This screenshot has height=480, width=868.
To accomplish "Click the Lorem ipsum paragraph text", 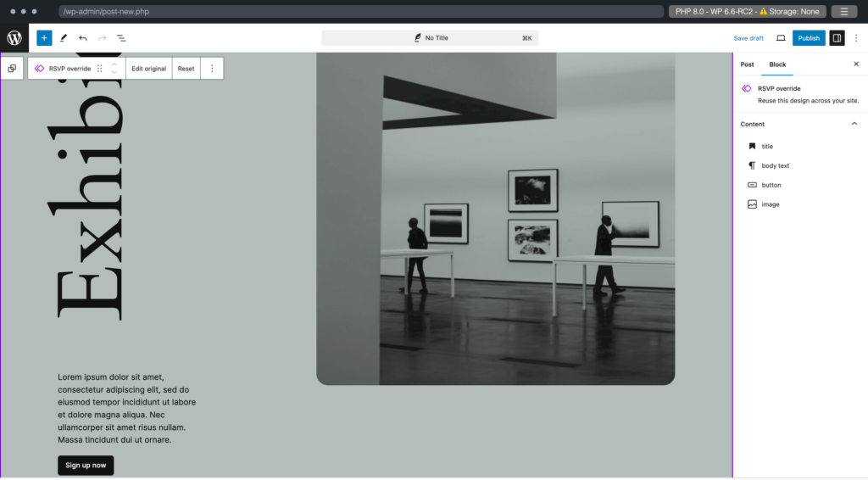I will click(x=127, y=409).
